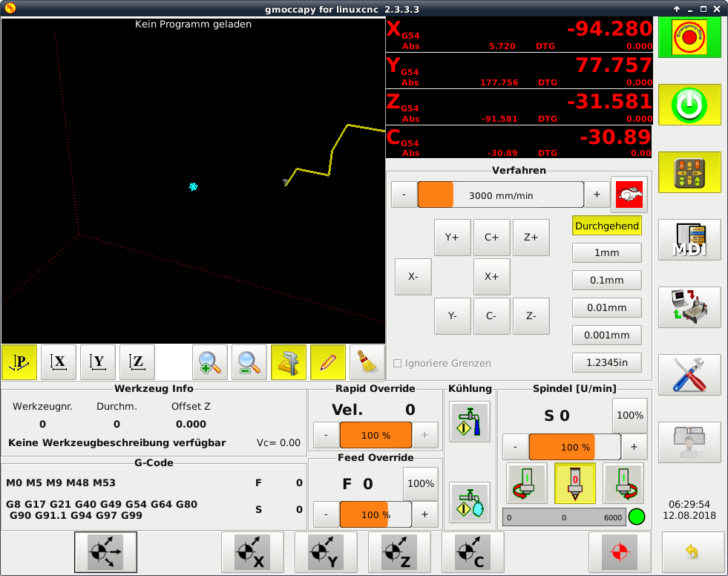Select perspective view P button

(x=19, y=362)
